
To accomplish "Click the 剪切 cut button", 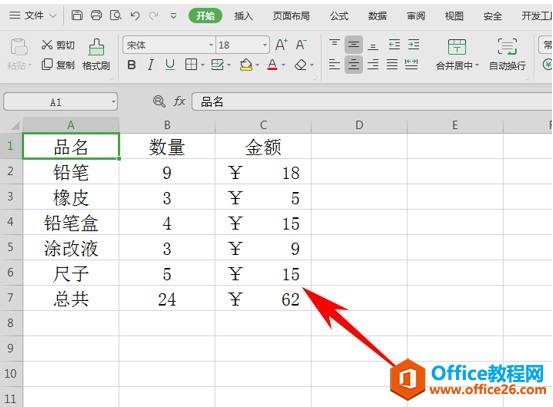I will click(58, 45).
